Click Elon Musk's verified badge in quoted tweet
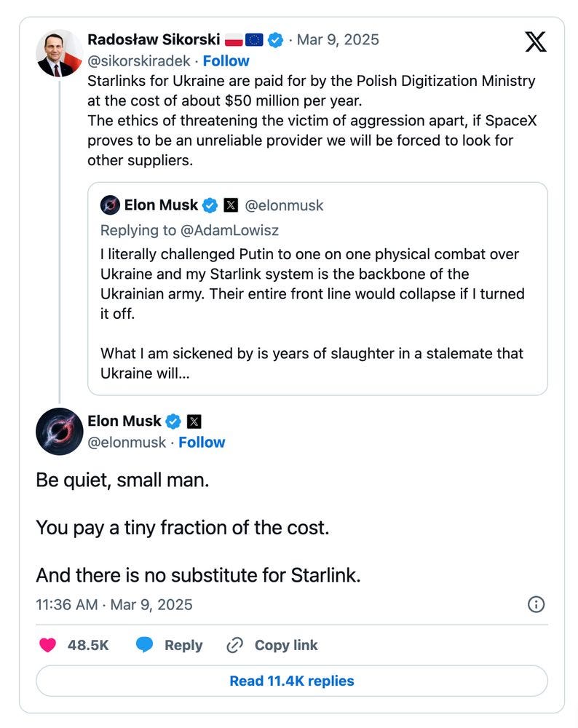The width and height of the screenshot is (578, 728). 210,206
